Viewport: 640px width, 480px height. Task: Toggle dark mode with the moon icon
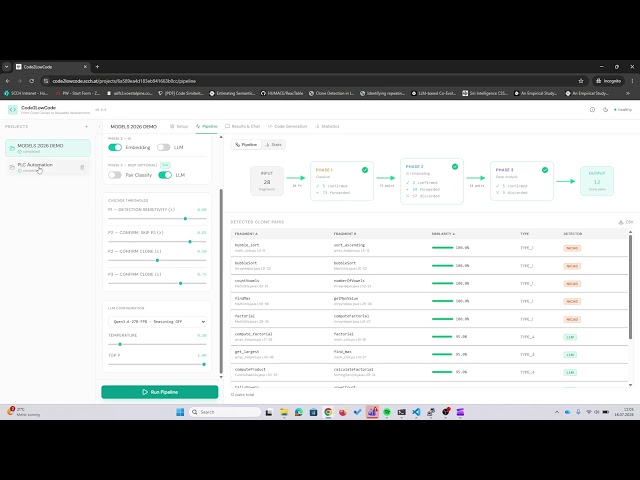point(605,109)
